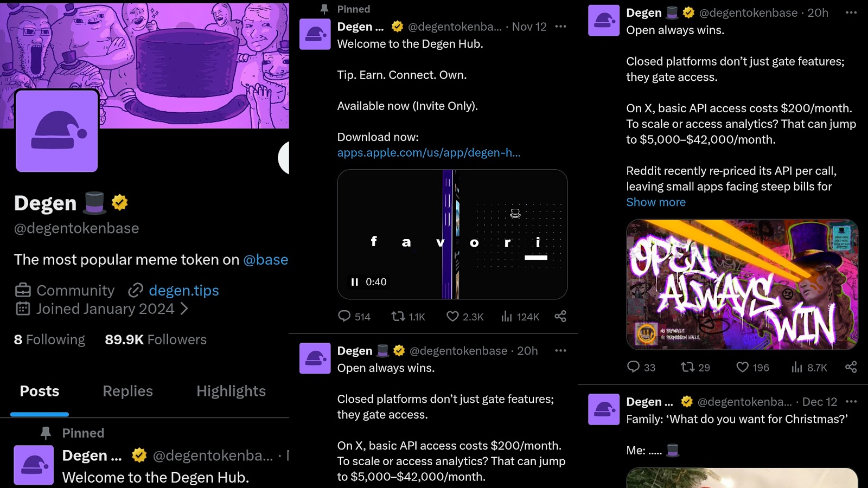This screenshot has width=868, height=488.
Task: Open more options on the Dec 12 post
Action: coord(851,402)
